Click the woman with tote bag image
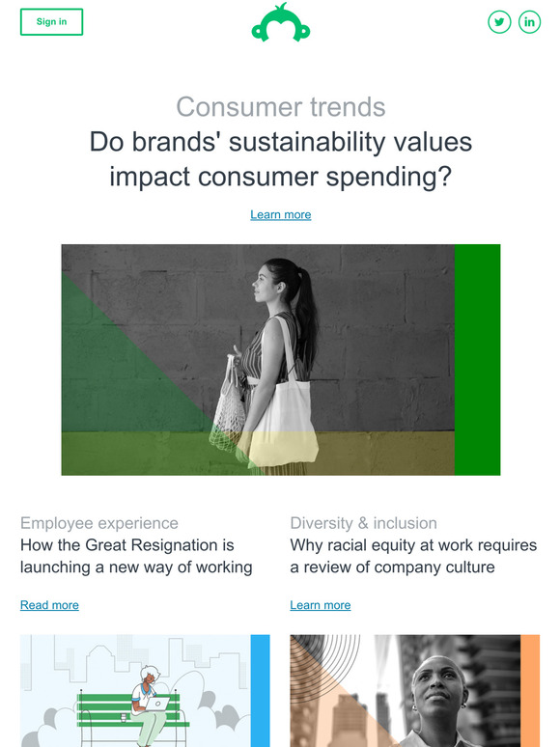This screenshot has height=747, width=560. click(x=281, y=360)
